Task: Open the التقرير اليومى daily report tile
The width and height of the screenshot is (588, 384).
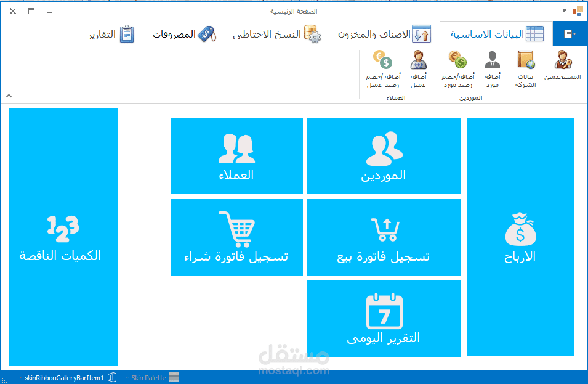Action: pyautogui.click(x=384, y=319)
